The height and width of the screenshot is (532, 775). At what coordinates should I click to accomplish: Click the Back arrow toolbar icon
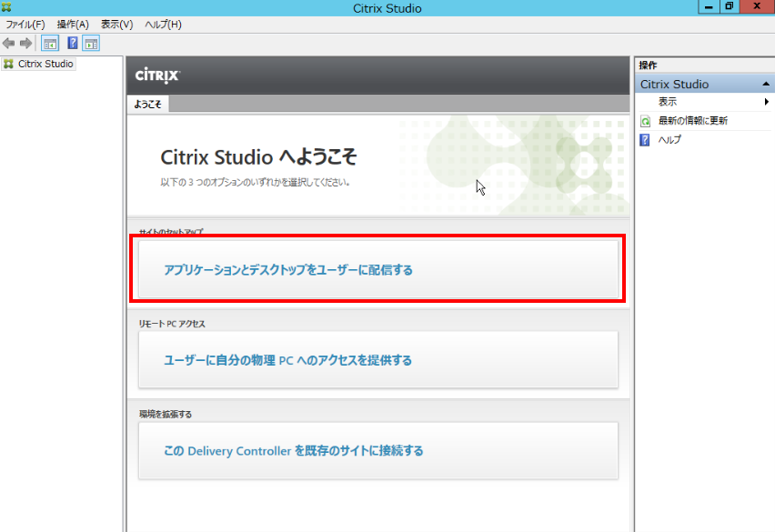(x=8, y=44)
